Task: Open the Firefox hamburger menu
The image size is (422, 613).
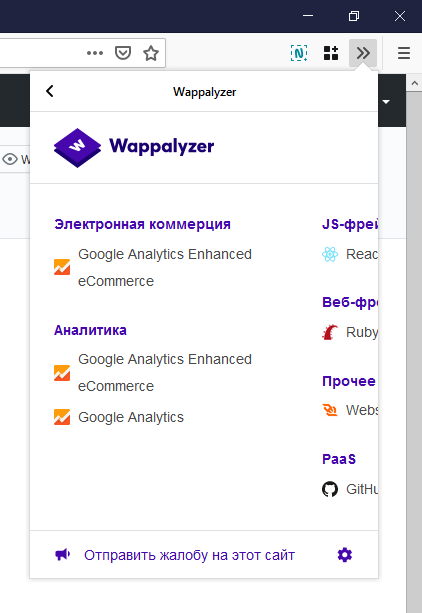Action: click(404, 53)
